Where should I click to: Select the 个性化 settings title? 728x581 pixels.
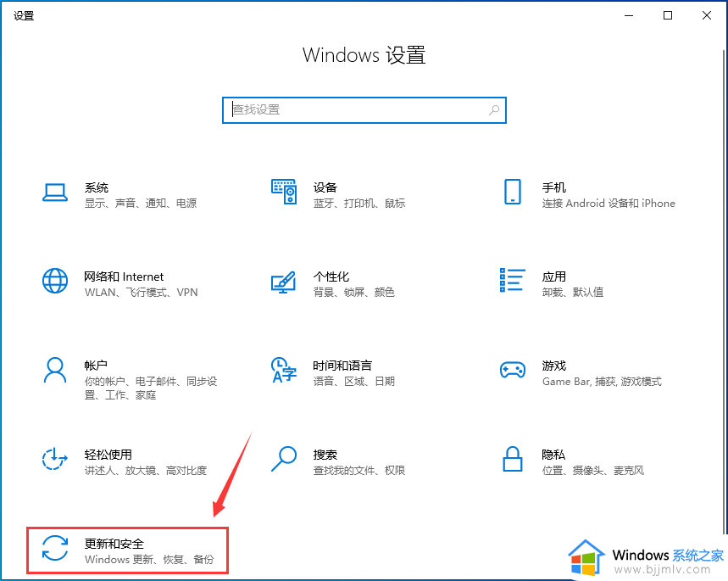coord(331,277)
